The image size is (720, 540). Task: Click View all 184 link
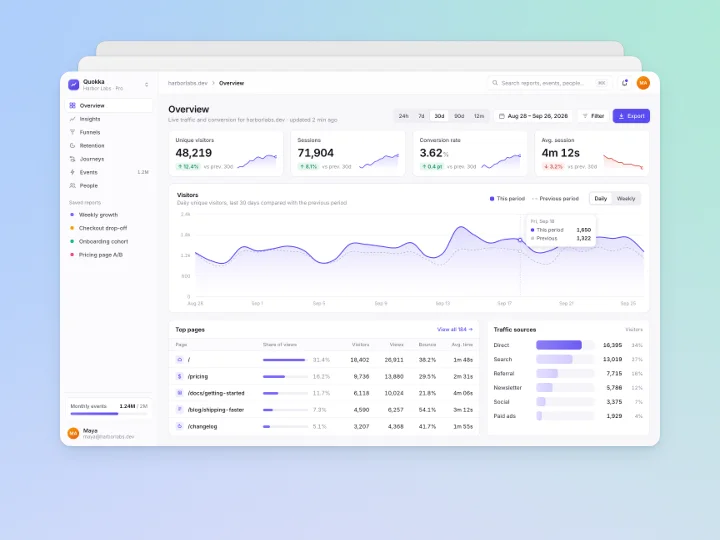click(455, 330)
